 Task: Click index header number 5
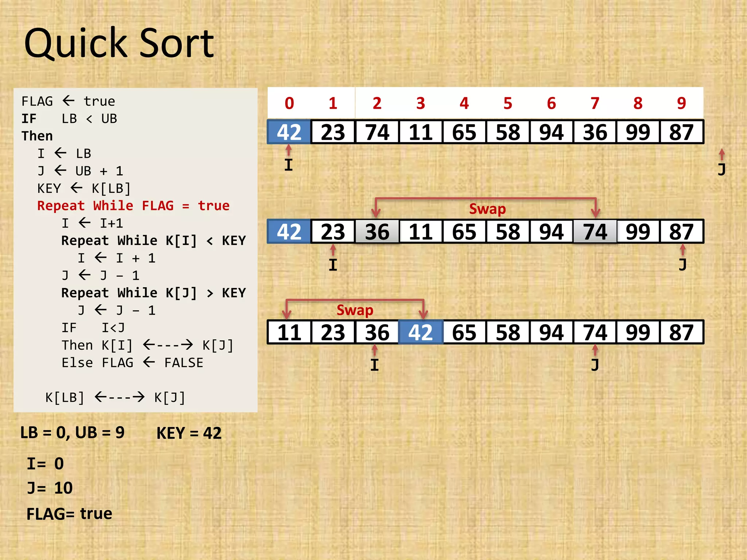click(508, 104)
